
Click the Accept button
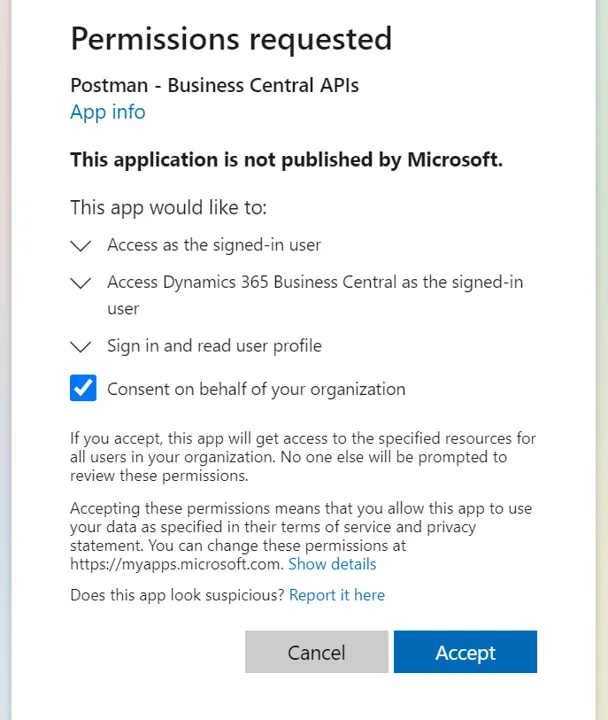[465, 652]
